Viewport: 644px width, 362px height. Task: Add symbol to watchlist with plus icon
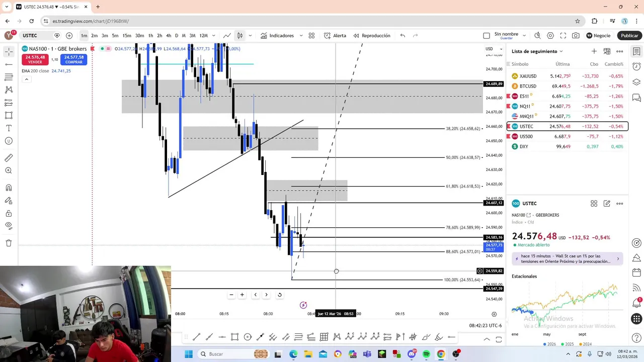pos(594,51)
